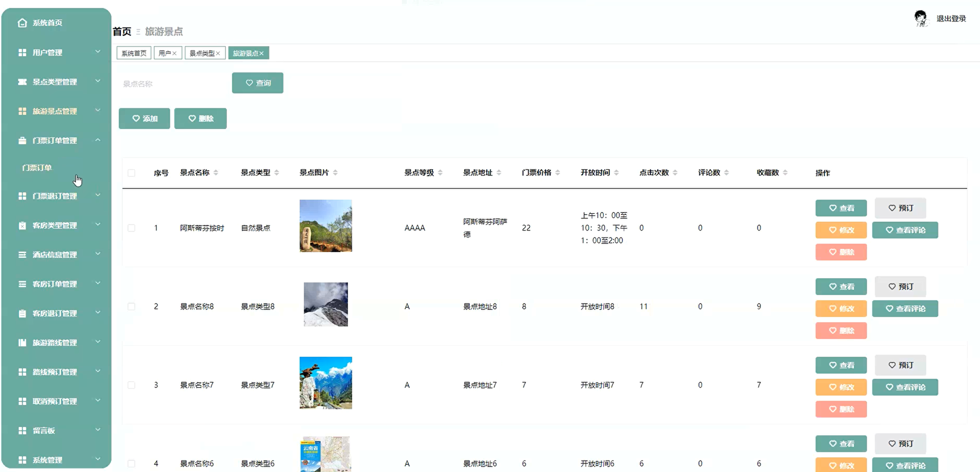Close the 用户 tab with its X
The width and height of the screenshot is (980, 472).
click(174, 53)
